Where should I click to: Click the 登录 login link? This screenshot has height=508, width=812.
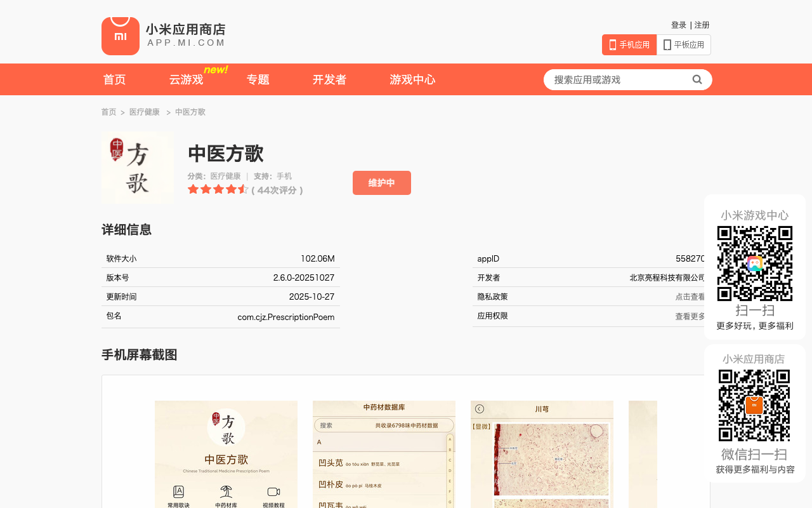coord(679,25)
